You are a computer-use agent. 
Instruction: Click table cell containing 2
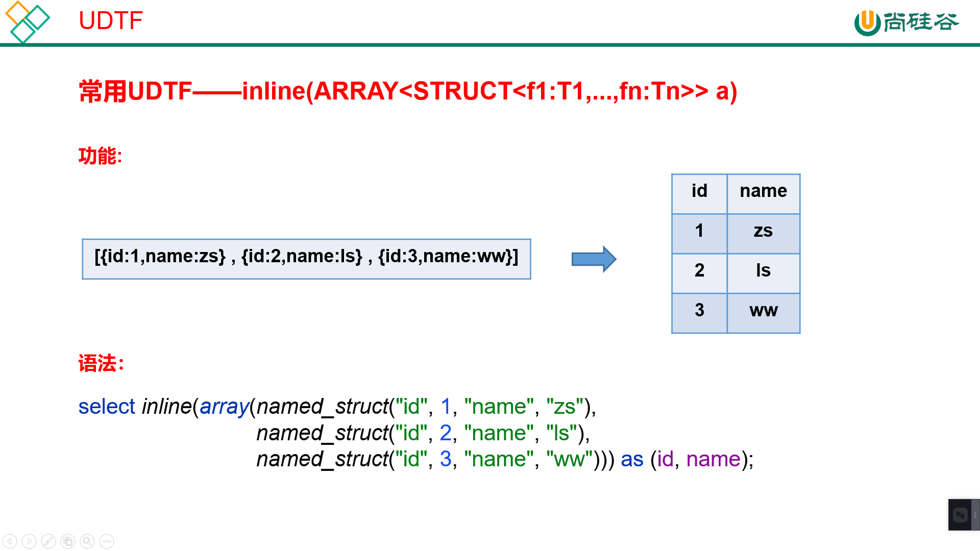(x=699, y=273)
